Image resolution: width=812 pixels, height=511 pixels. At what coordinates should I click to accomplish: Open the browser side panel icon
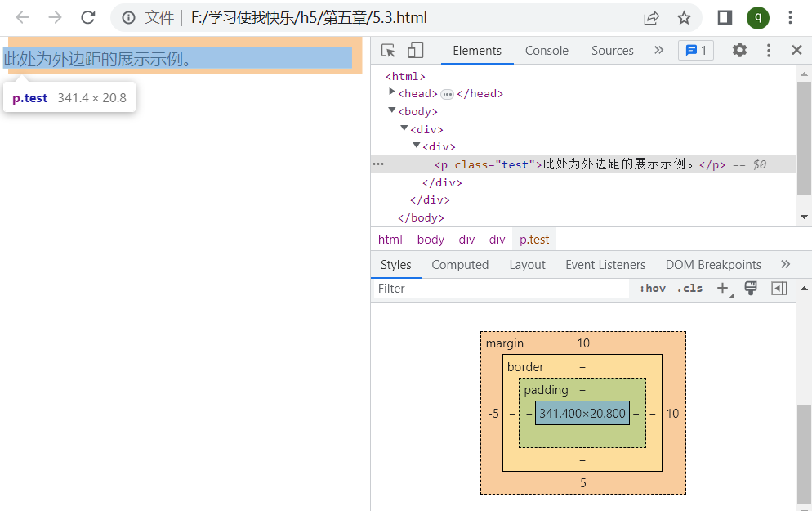point(725,18)
